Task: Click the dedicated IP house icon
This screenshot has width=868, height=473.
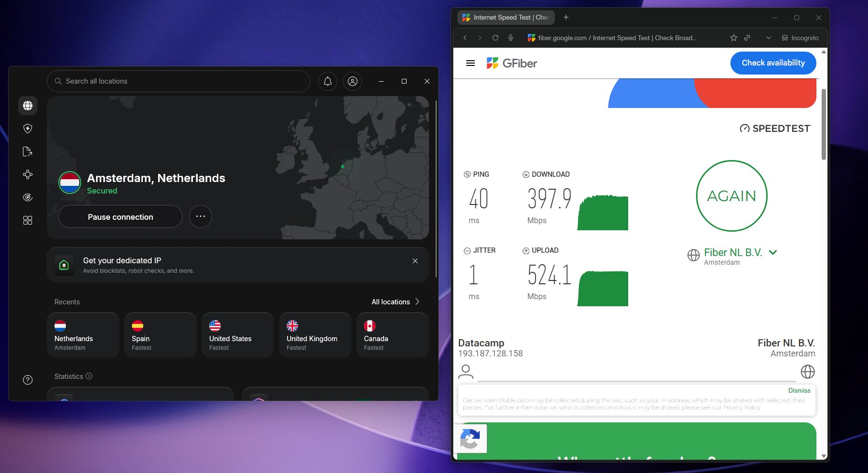Action: (64, 265)
